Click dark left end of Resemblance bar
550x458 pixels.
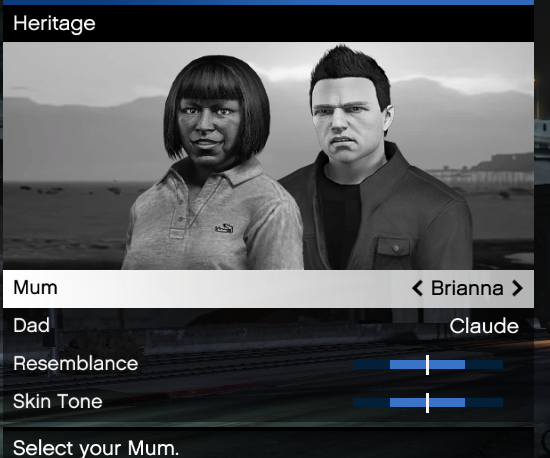click(371, 365)
